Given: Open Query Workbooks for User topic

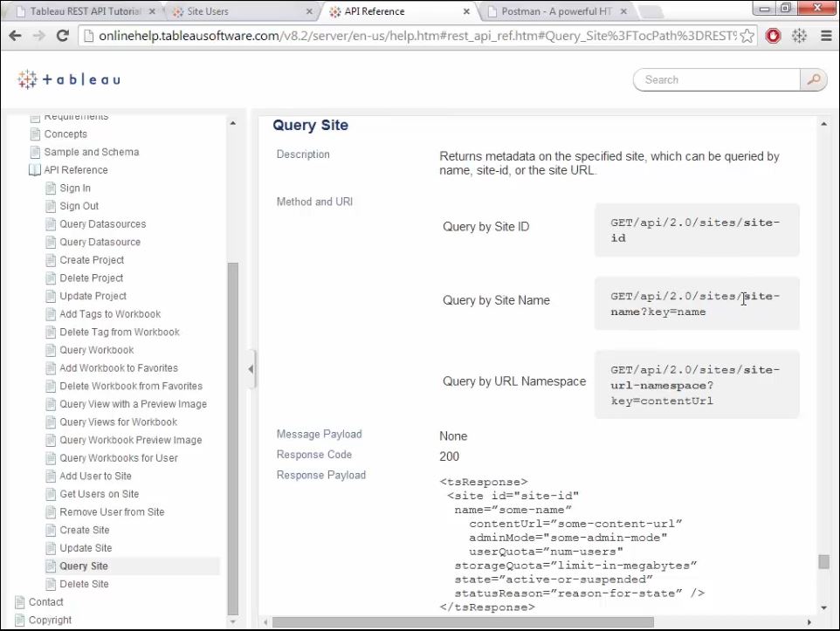Looking at the screenshot, I should click(x=119, y=458).
